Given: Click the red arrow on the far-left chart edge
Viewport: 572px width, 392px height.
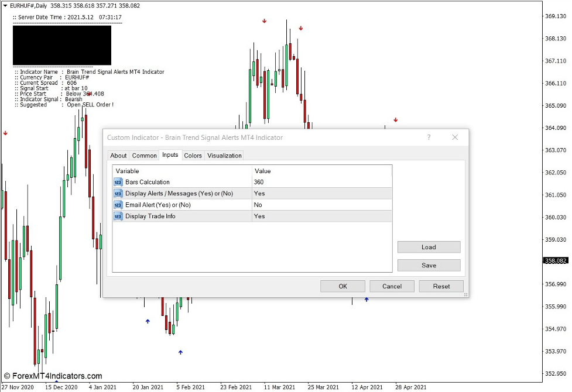Looking at the screenshot, I should pyautogui.click(x=5, y=133).
